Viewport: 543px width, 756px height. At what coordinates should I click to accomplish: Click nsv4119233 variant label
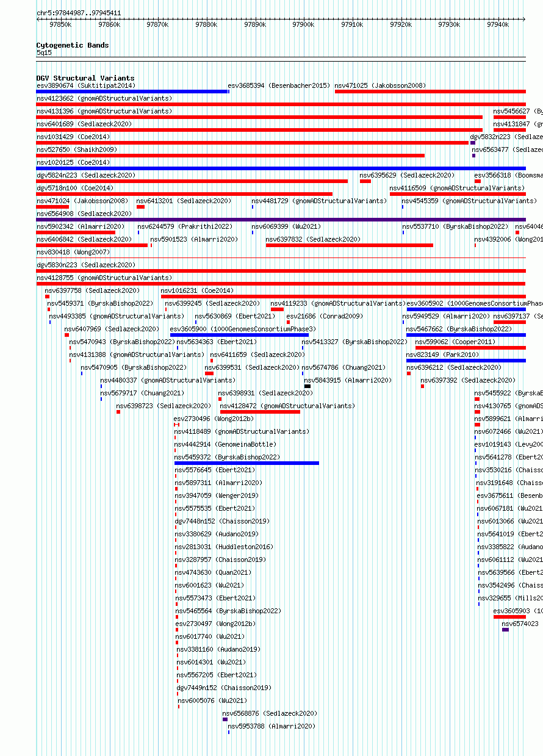coord(338,303)
